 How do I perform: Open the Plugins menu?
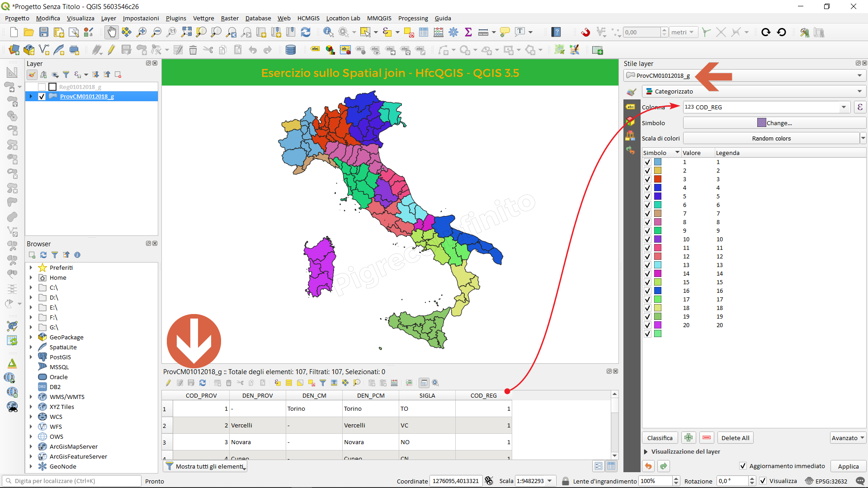click(176, 18)
